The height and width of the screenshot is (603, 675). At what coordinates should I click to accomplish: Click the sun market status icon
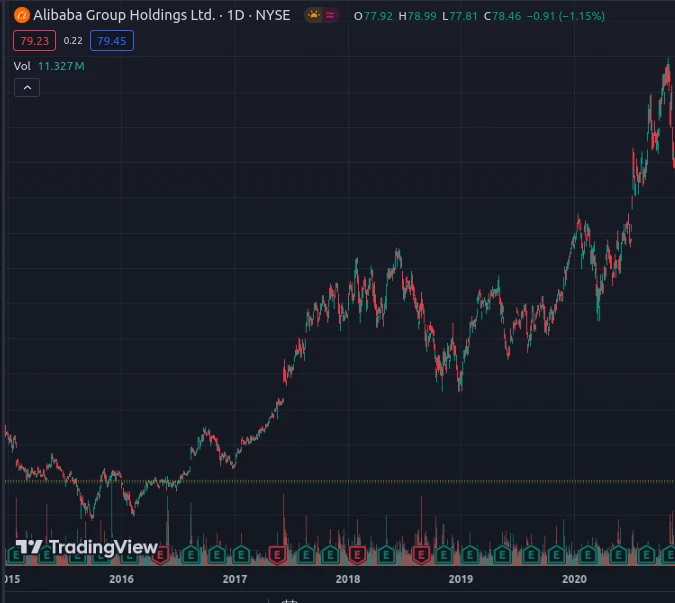311,16
